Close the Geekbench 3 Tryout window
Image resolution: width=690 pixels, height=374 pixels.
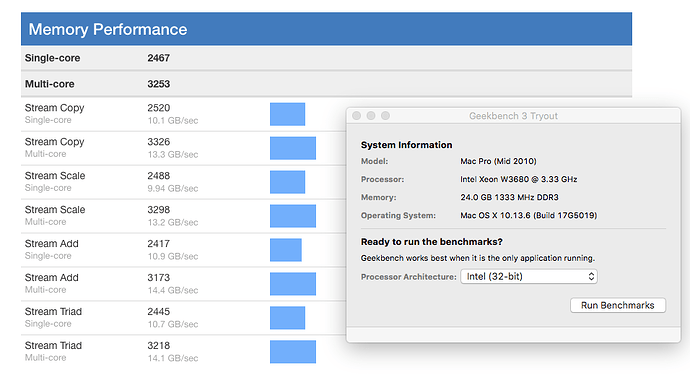pyautogui.click(x=357, y=116)
